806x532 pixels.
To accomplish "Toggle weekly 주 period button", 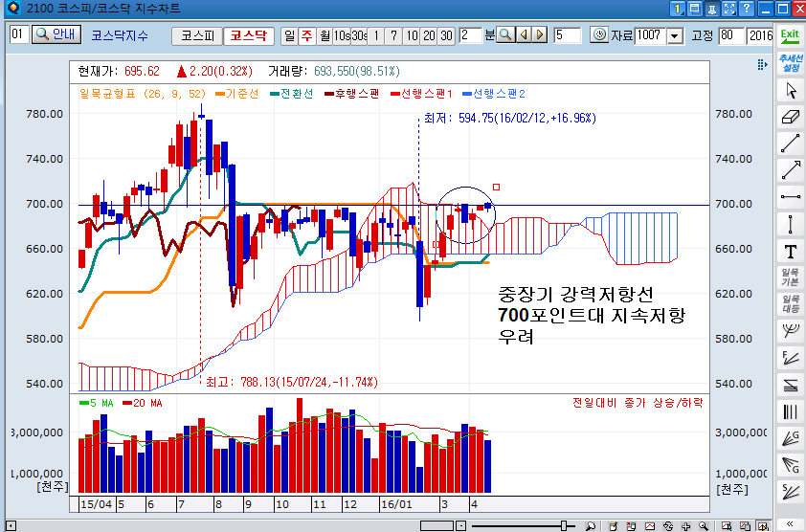I will point(306,35).
